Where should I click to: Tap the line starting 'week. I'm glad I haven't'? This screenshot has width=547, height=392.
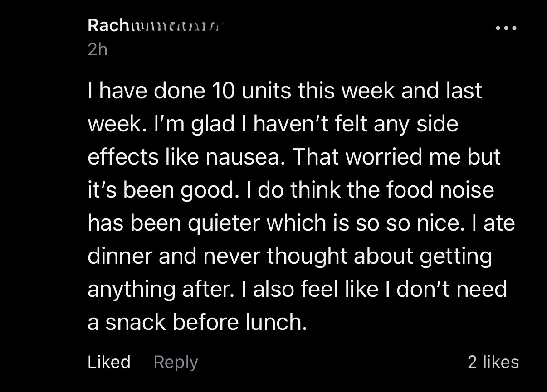tap(273, 123)
